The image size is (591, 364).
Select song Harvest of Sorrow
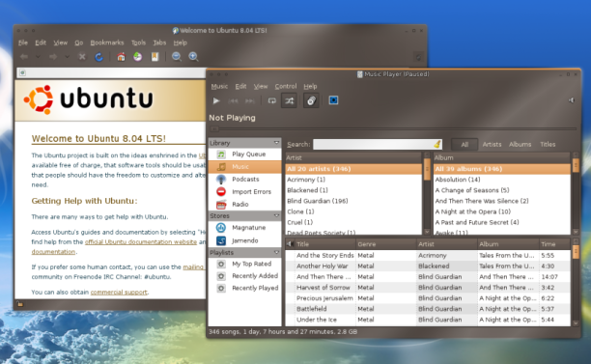[x=428, y=288]
